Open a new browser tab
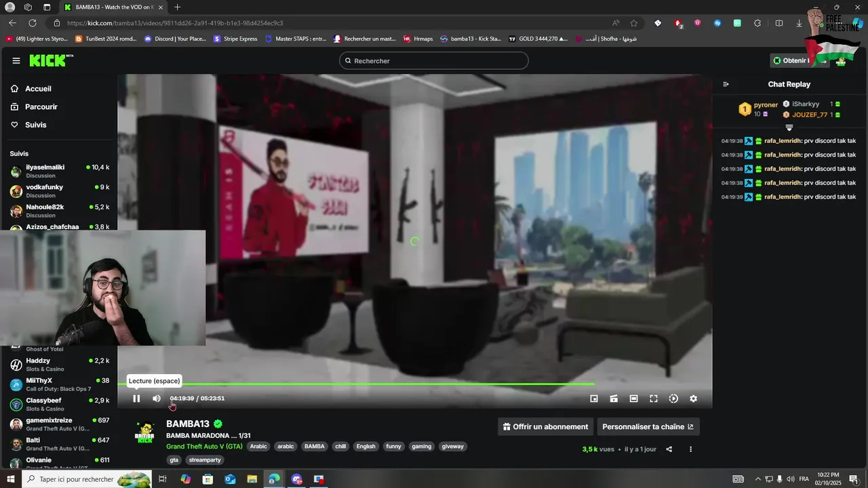 177,7
